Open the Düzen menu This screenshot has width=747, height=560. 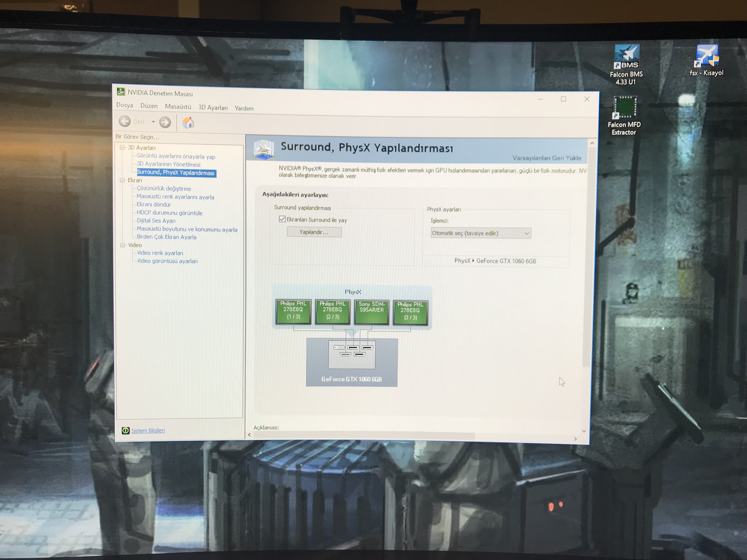pyautogui.click(x=149, y=106)
